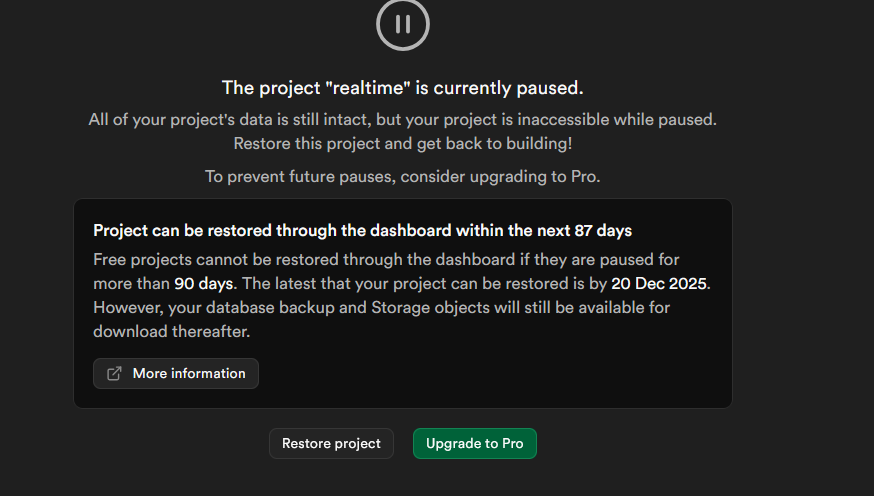Open the More information link

point(188,373)
